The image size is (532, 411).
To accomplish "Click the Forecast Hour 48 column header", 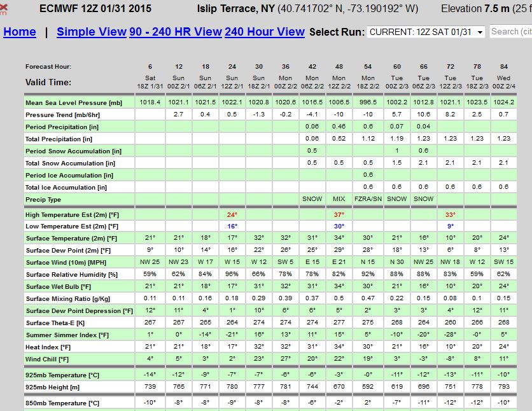I will (x=339, y=67).
